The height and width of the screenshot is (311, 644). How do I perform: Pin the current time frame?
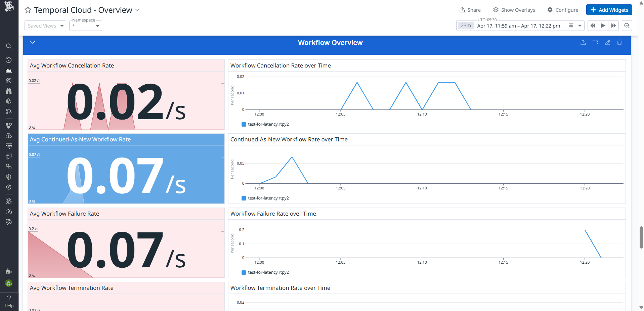(x=571, y=26)
